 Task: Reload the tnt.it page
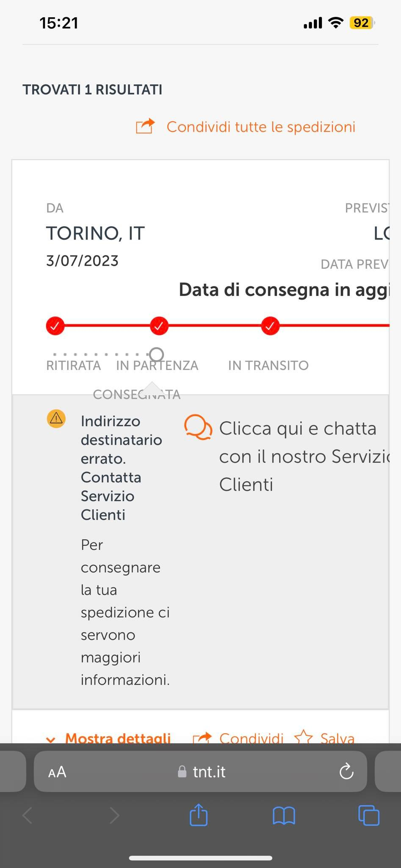[346, 771]
